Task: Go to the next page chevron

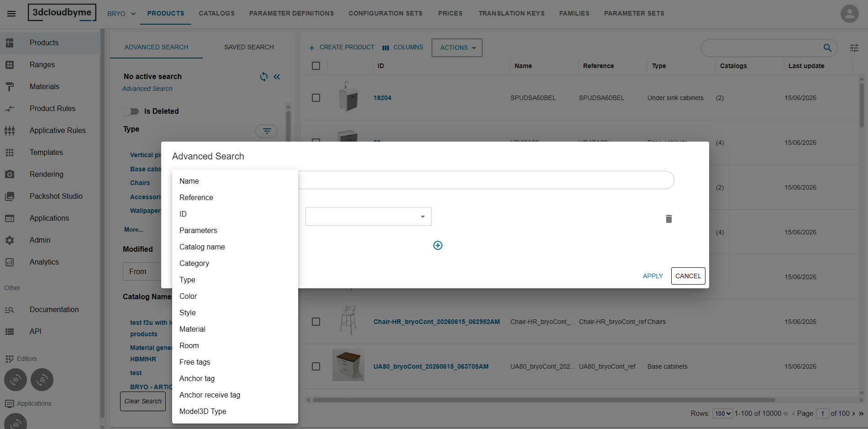Action: point(853,413)
